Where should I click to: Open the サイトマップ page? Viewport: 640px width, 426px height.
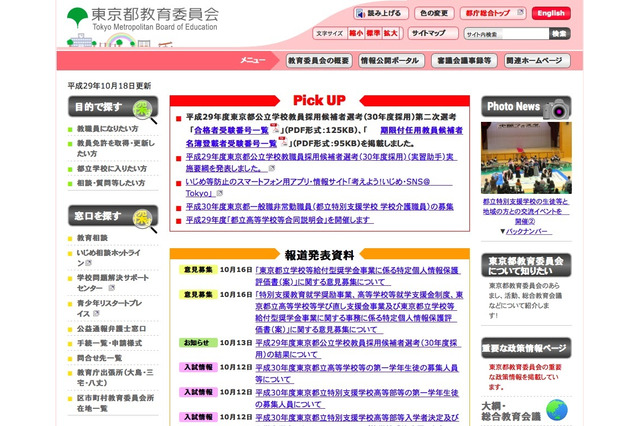(x=433, y=33)
